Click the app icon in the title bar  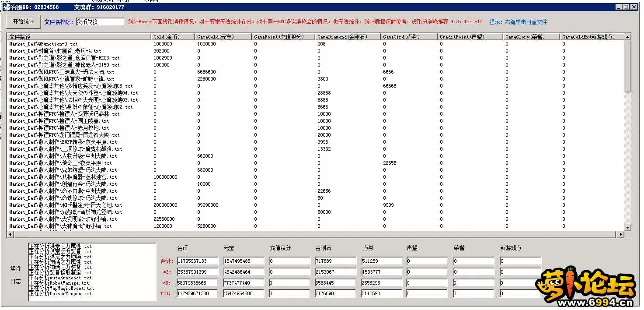coord(7,7)
